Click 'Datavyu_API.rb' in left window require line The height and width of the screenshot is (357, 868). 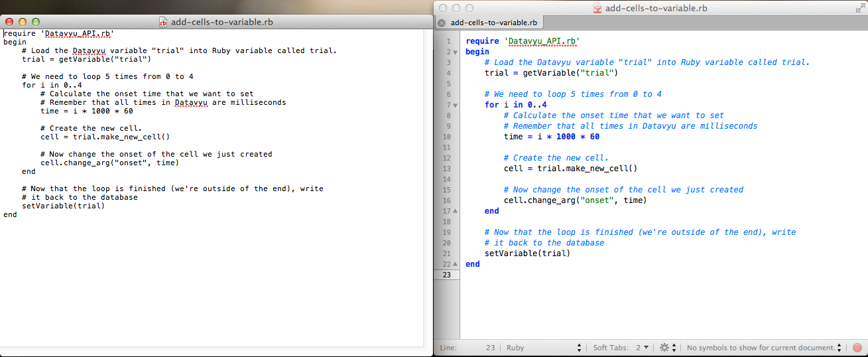pyautogui.click(x=78, y=33)
